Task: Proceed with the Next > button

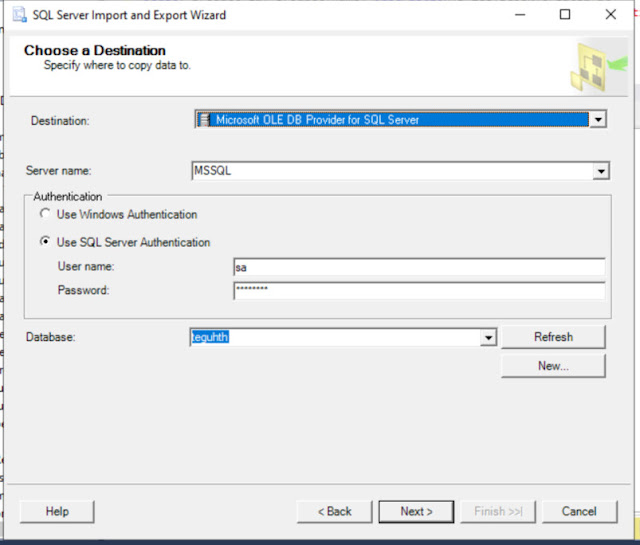Action: (x=416, y=512)
